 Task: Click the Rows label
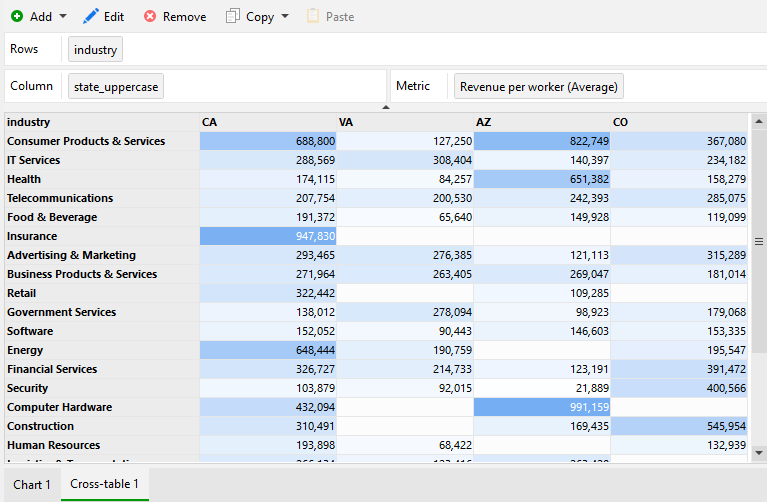point(24,49)
